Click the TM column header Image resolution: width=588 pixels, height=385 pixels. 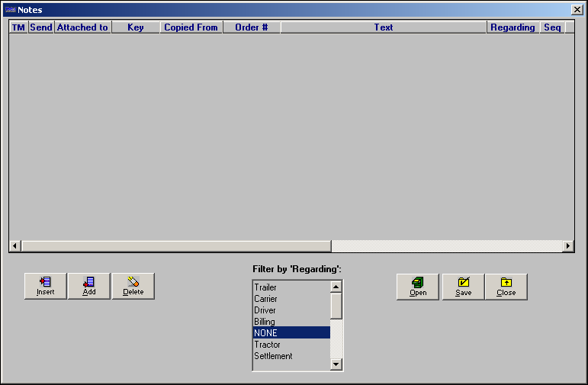click(18, 27)
